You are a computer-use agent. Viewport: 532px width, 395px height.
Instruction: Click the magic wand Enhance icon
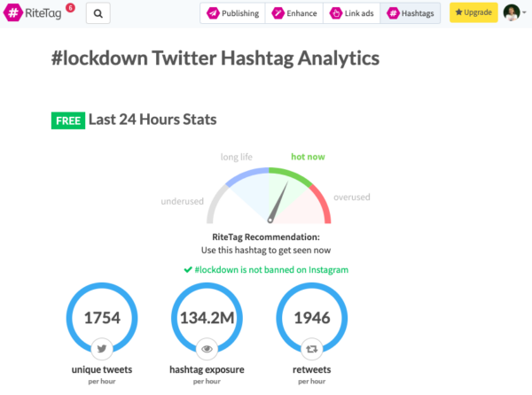click(x=278, y=13)
